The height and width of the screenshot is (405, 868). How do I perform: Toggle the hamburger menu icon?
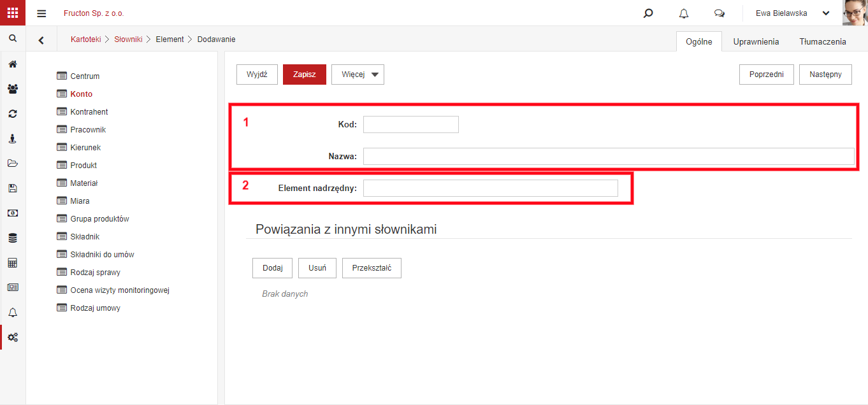41,13
